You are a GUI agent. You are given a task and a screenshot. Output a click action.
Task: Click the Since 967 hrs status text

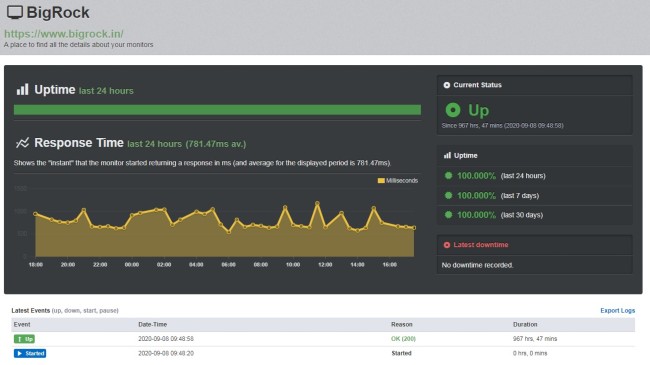[x=502, y=125]
